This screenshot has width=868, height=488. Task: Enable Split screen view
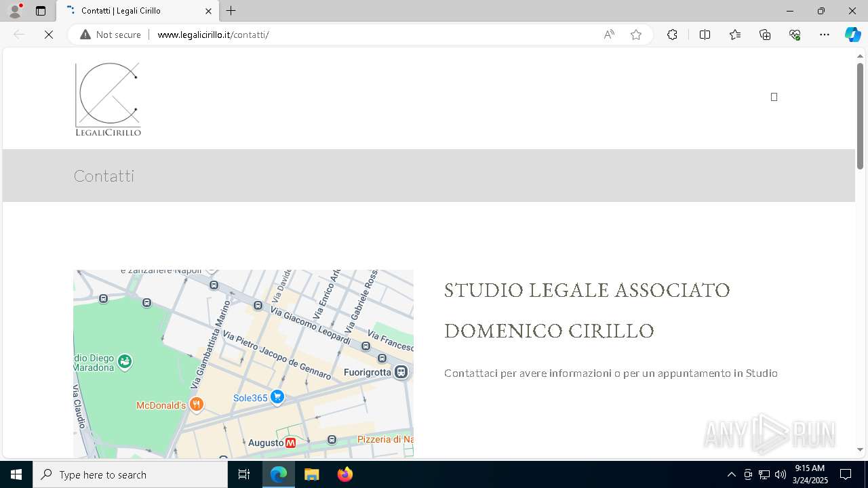coord(705,35)
